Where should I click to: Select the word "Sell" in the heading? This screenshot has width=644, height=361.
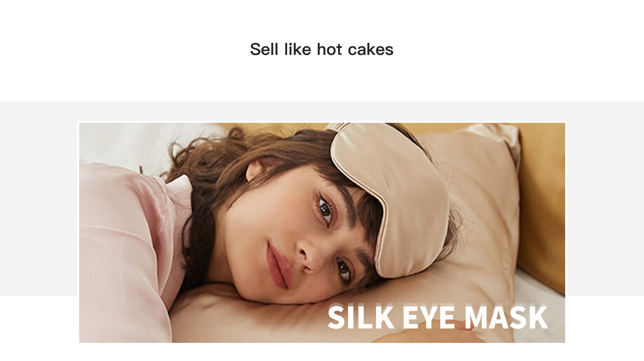pyautogui.click(x=264, y=49)
